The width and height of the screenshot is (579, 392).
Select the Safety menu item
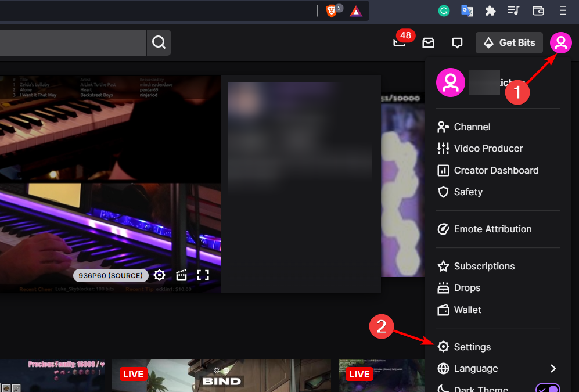click(x=498, y=192)
